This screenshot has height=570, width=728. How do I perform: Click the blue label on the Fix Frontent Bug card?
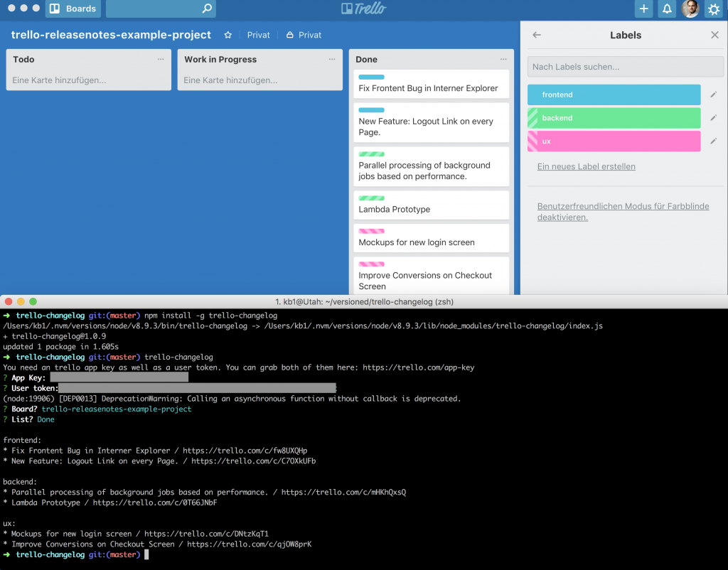pyautogui.click(x=371, y=77)
